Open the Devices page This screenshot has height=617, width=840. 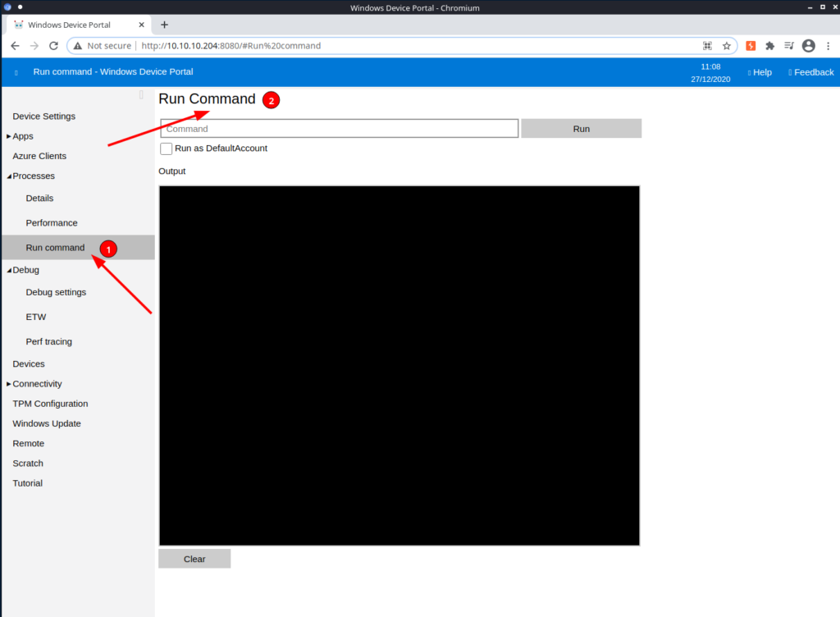(29, 363)
